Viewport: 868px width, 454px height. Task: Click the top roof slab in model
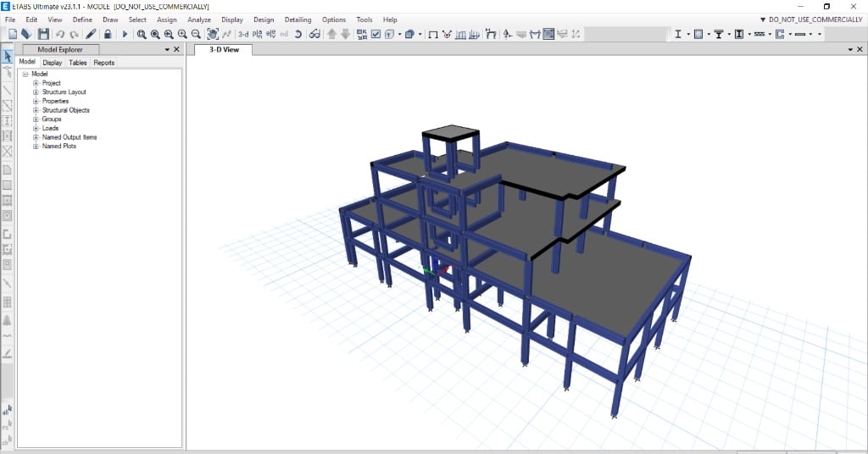(450, 133)
